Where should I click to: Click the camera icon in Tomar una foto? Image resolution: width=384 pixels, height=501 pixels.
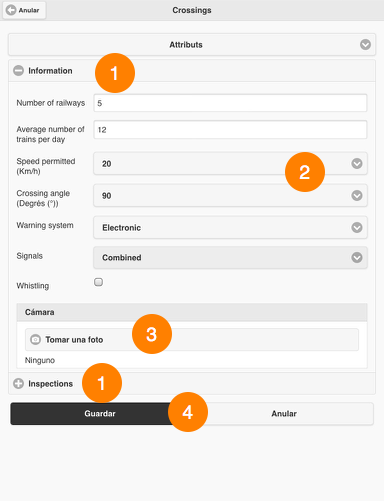35,339
